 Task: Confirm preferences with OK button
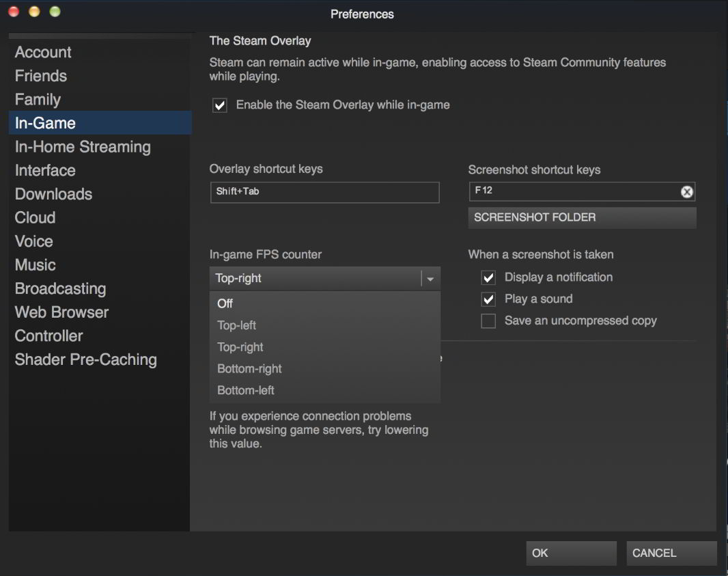tap(571, 553)
